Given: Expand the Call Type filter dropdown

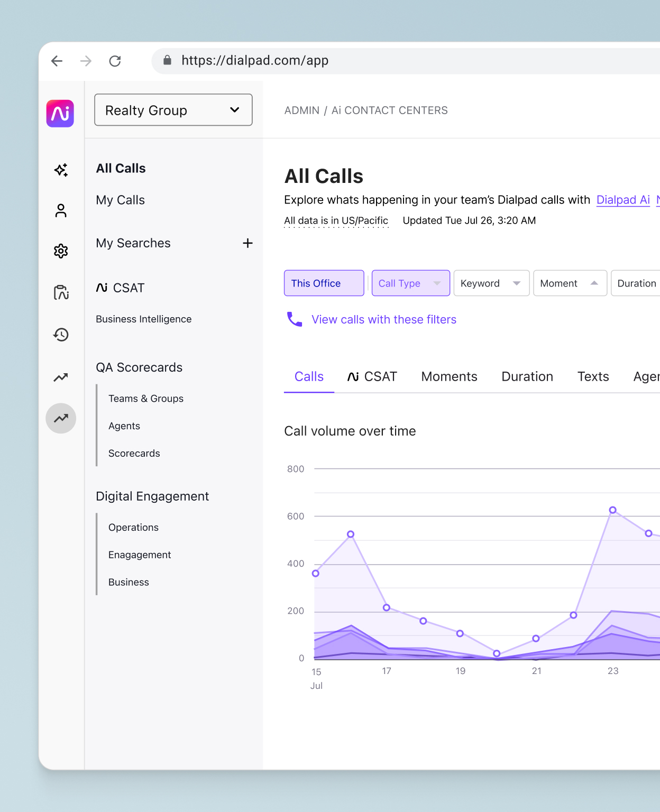Looking at the screenshot, I should click(x=410, y=283).
